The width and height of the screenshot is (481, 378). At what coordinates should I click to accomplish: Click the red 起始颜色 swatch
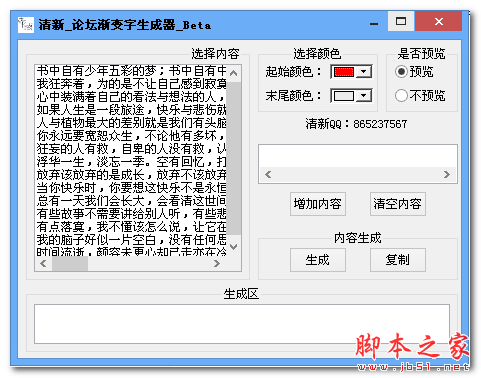point(344,72)
